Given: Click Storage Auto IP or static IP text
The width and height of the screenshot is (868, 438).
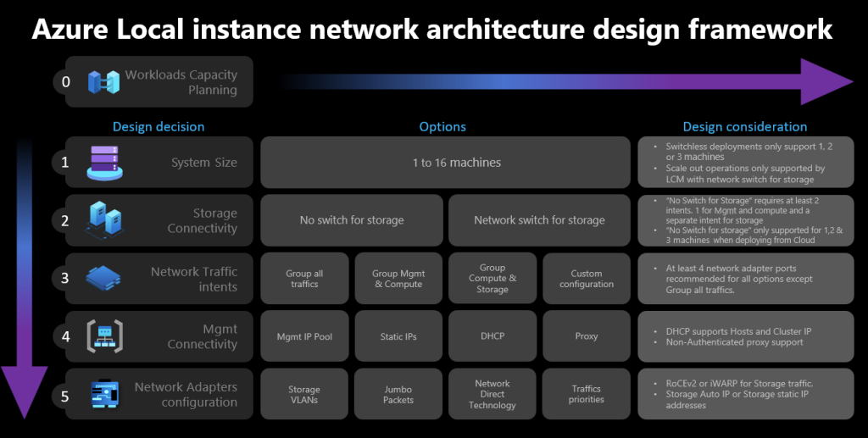Looking at the screenshot, I should coord(737,399).
